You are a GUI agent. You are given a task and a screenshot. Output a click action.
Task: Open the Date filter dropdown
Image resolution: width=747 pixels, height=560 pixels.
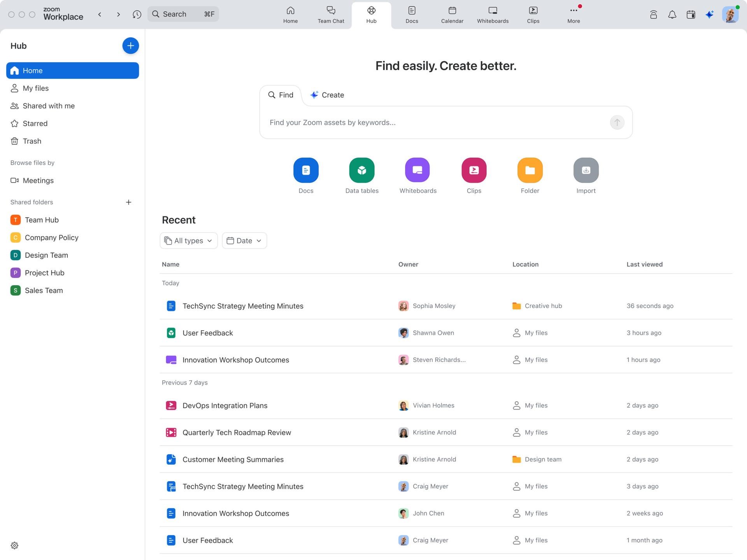(x=244, y=241)
